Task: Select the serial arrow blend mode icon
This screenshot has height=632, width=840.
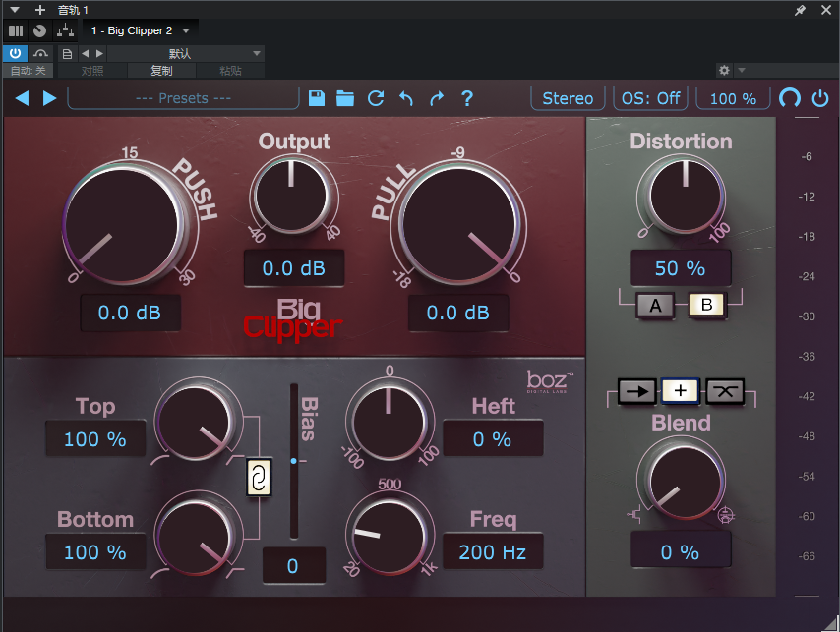Action: [x=636, y=390]
